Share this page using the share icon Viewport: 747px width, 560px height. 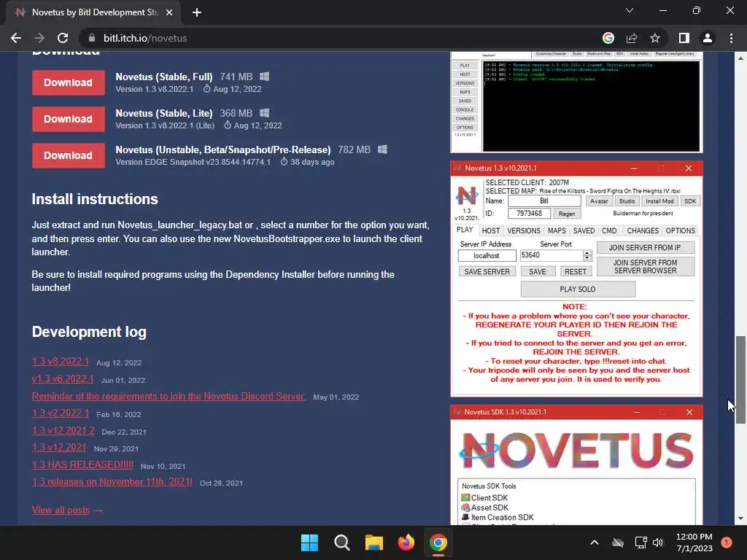(x=632, y=38)
